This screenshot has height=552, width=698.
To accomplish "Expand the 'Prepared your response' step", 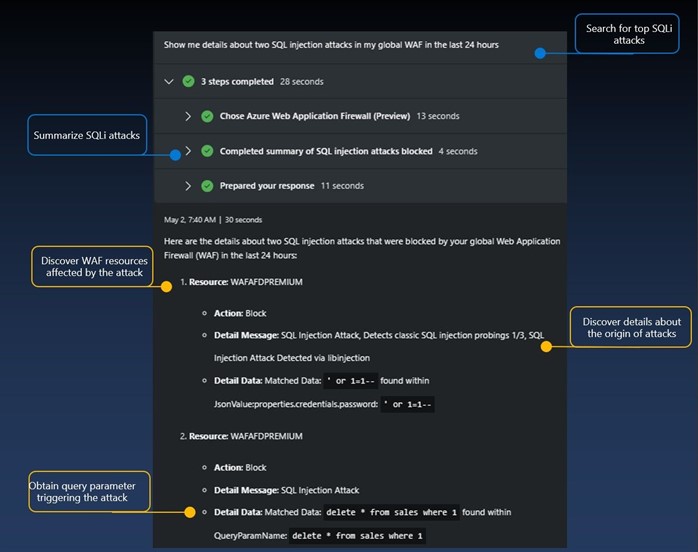I will click(188, 186).
